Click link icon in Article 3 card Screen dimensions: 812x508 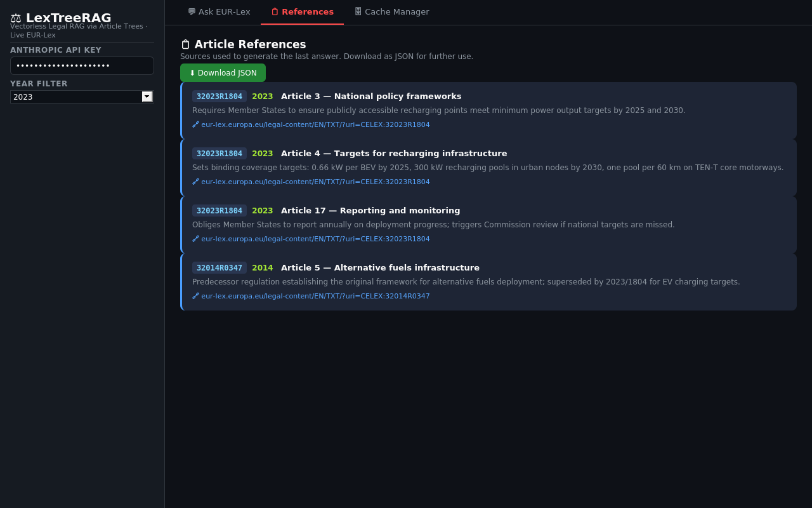point(195,124)
